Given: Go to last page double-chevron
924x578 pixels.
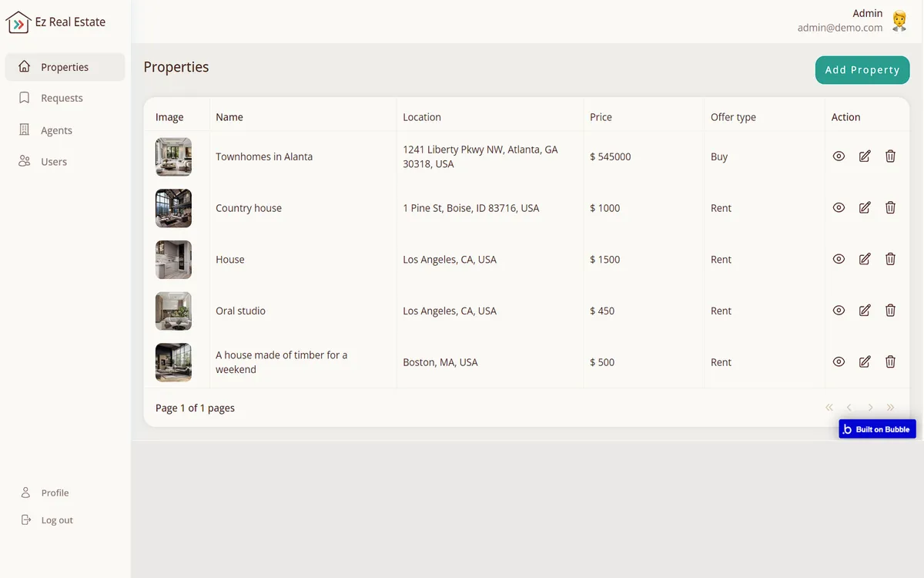Looking at the screenshot, I should coord(891,408).
